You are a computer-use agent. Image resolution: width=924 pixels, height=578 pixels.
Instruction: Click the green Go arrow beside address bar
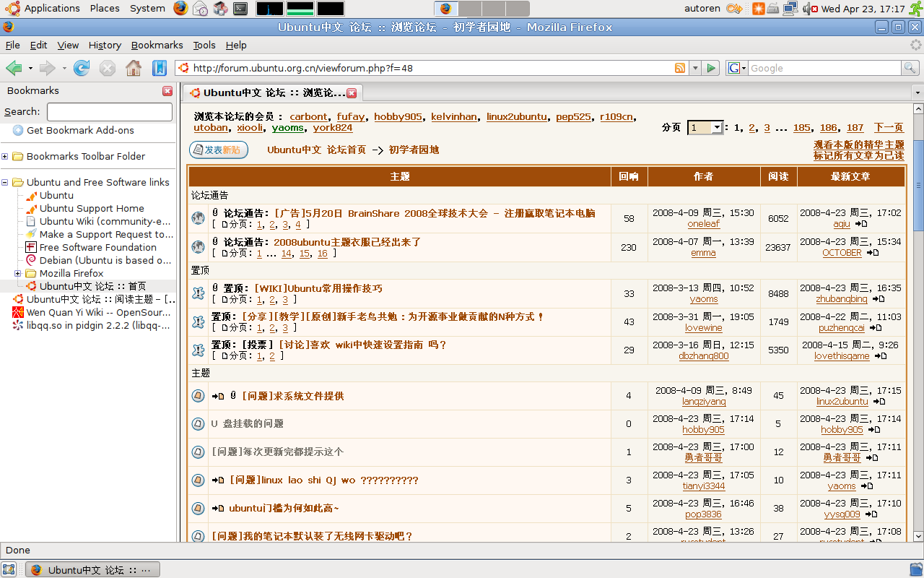point(712,68)
